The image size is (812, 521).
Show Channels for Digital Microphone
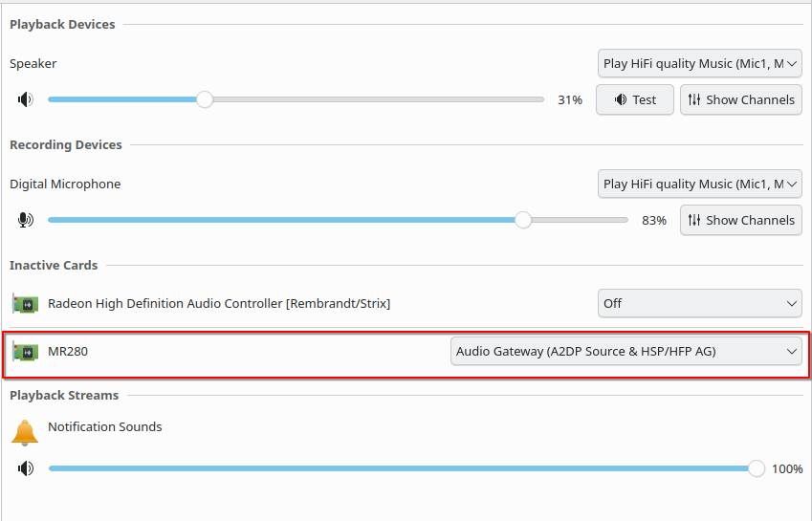[x=741, y=220]
